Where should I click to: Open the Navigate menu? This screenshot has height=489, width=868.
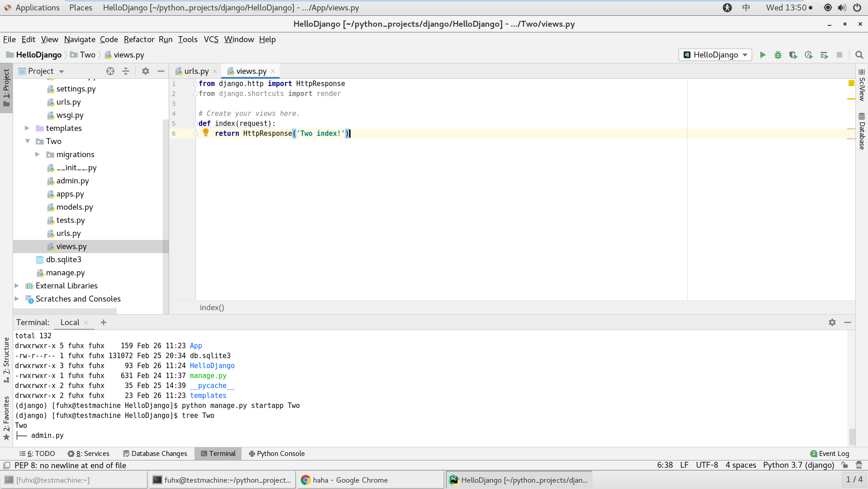coord(80,39)
